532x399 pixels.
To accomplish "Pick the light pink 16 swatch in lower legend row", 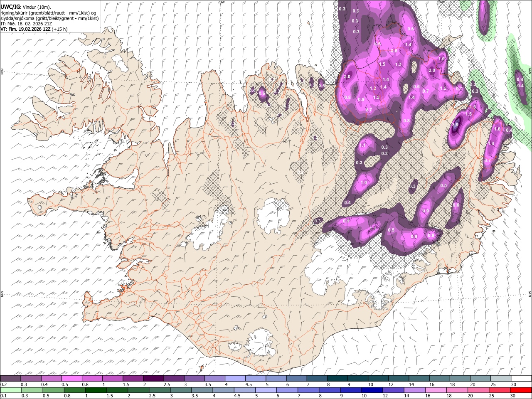I will (x=436, y=390).
